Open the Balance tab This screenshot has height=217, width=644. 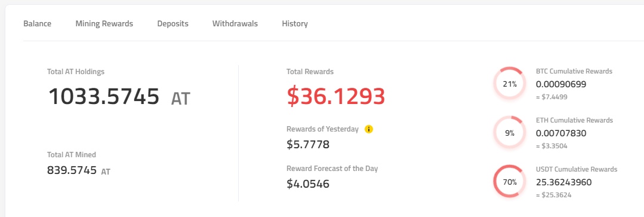click(38, 23)
